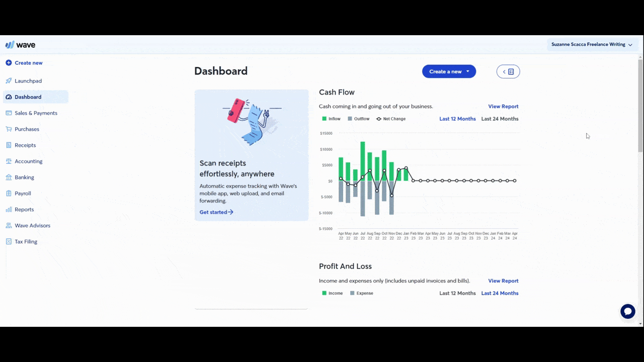Click the Launchpad rocket icon
Screen dimensions: 644x362
tap(9, 81)
